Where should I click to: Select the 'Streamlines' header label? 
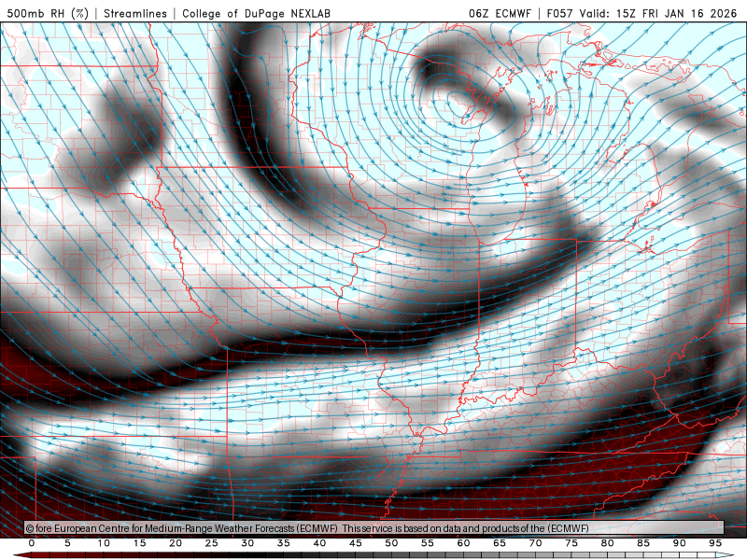pos(135,13)
